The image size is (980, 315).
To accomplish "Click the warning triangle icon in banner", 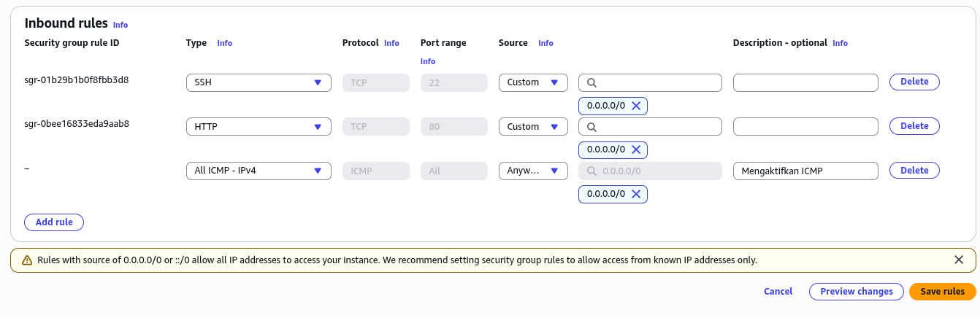I will coord(27,260).
